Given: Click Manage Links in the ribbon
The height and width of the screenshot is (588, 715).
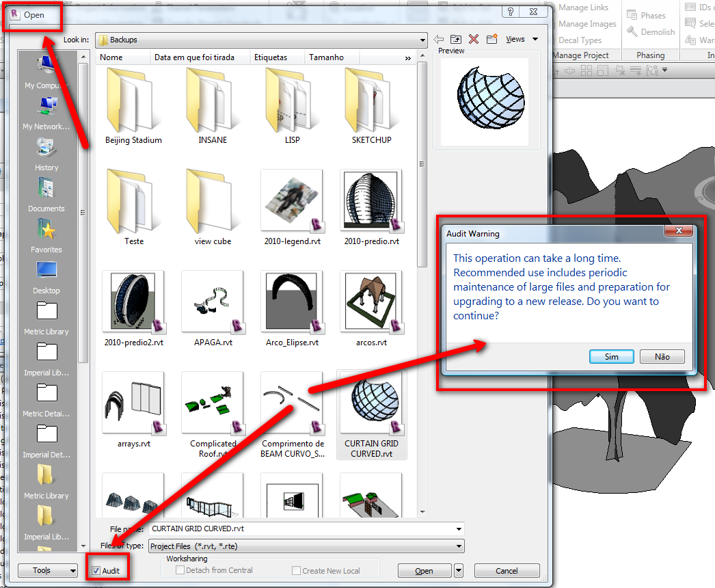Looking at the screenshot, I should pyautogui.click(x=583, y=8).
